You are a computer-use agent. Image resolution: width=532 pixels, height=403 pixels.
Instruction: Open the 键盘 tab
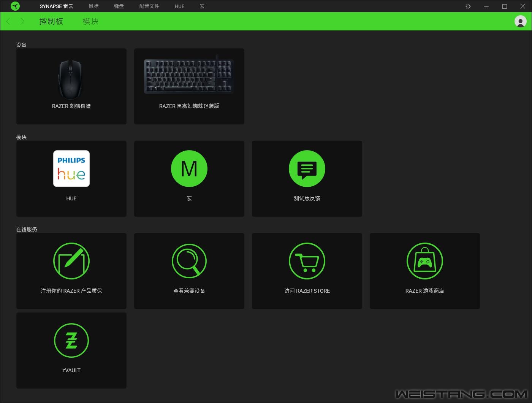click(x=119, y=6)
